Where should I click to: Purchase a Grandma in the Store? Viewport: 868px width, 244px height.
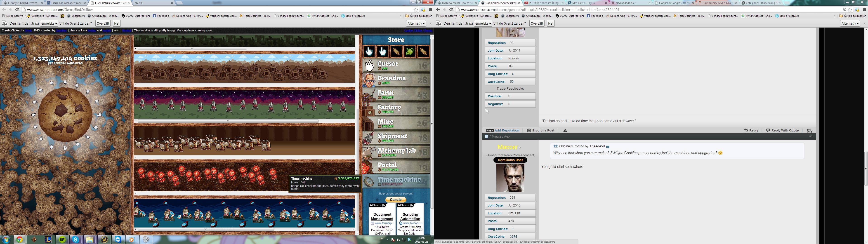pyautogui.click(x=396, y=80)
